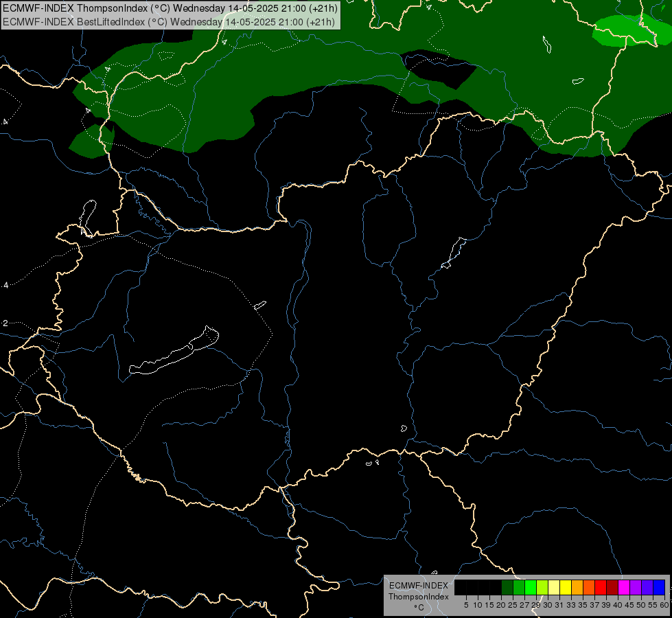Screen dimensions: 672x618
Task: Pick the orange-red 35–37 legend swatch
Action: [x=589, y=587]
